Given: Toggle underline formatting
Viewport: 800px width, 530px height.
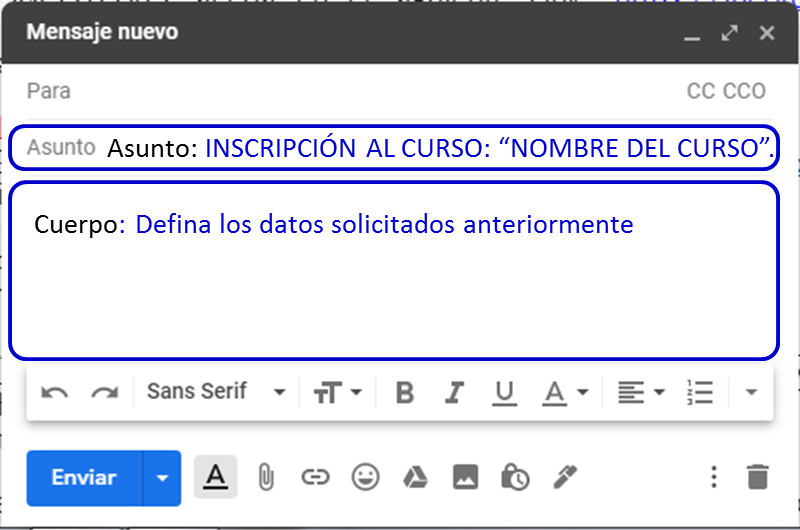Looking at the screenshot, I should (x=505, y=393).
